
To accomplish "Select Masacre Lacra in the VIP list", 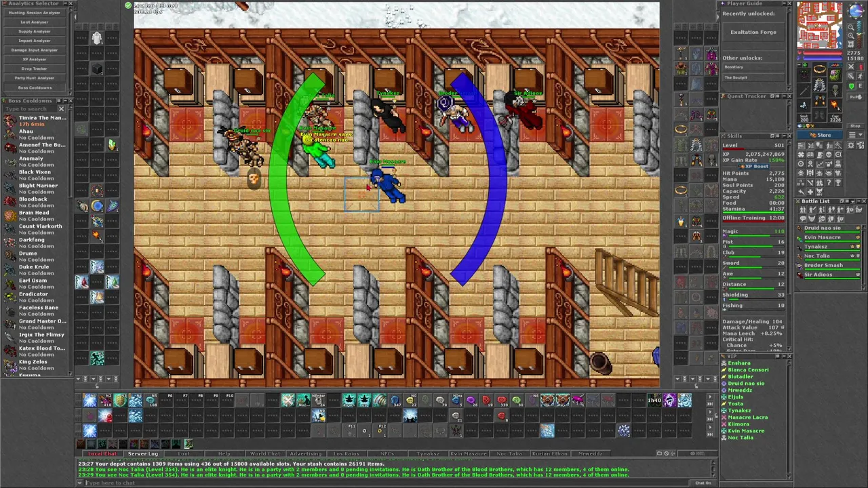I will tap(747, 418).
